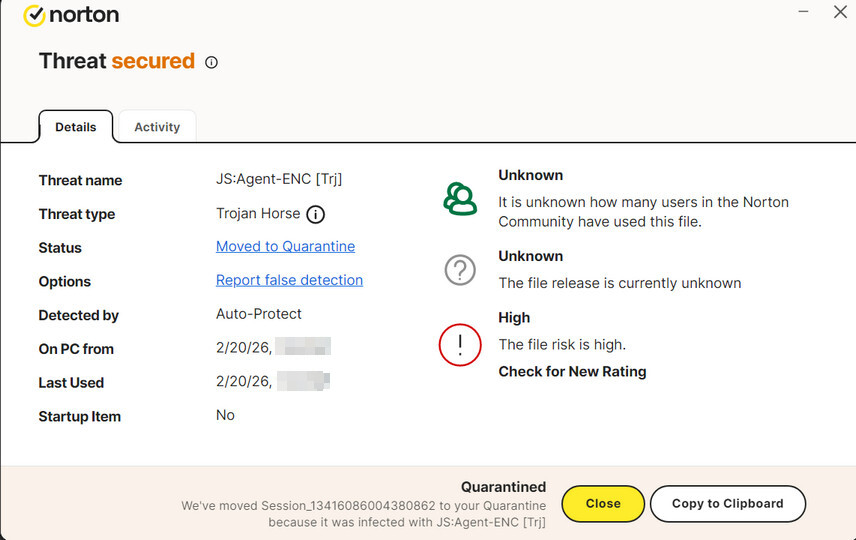This screenshot has width=856, height=540.
Task: Open info icon next to Trojan Horse
Action: click(x=316, y=214)
